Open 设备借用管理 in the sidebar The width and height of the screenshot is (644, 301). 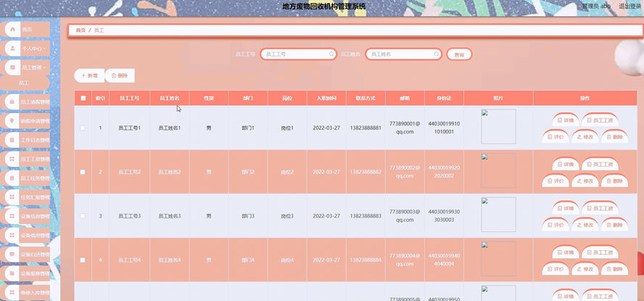(x=25, y=235)
